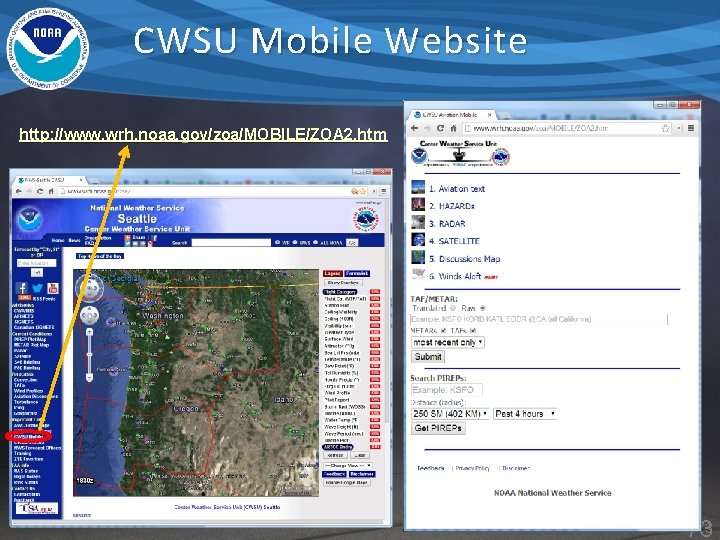Click forward arrow in CWSU Aviation Mobile browser
720x540 pixels.
click(x=428, y=129)
